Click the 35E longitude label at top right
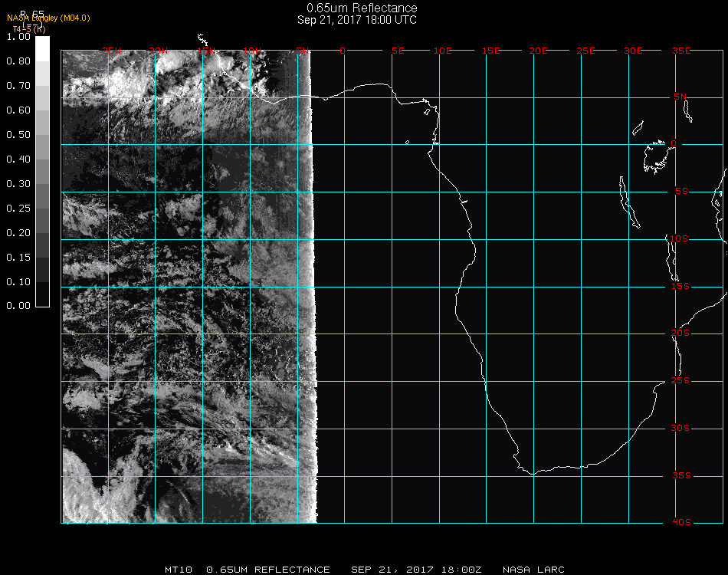The width and height of the screenshot is (728, 575). coord(680,51)
